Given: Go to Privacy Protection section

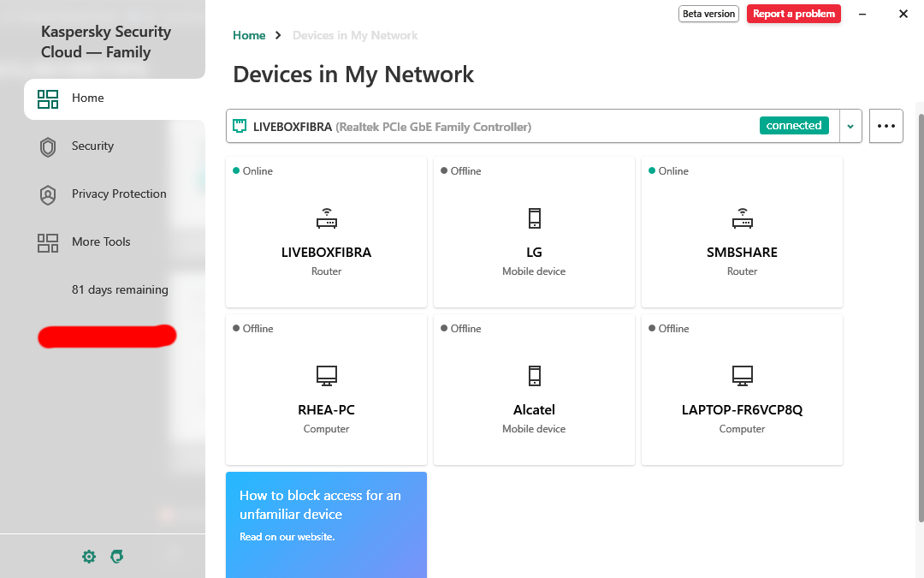Looking at the screenshot, I should 119,194.
